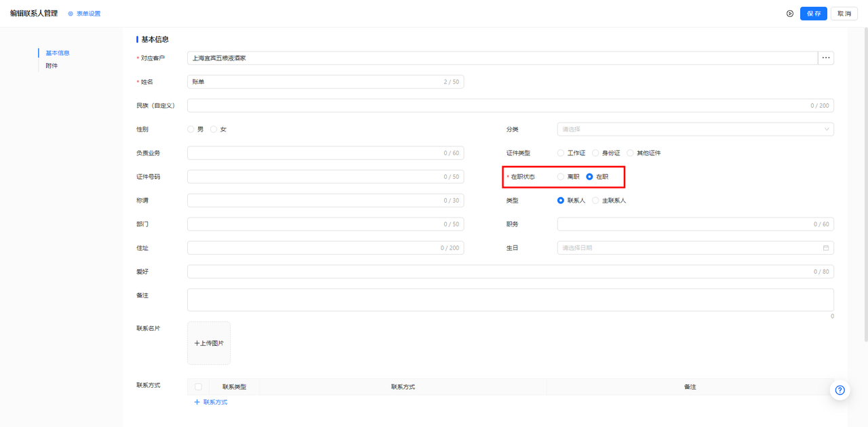Click the form settings gear icon
The height and width of the screenshot is (427, 868).
click(x=71, y=14)
